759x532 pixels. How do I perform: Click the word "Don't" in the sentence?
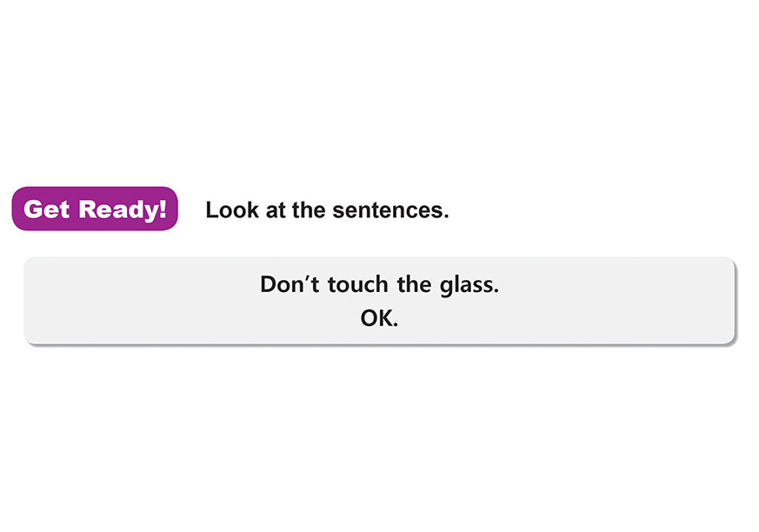coord(286,284)
